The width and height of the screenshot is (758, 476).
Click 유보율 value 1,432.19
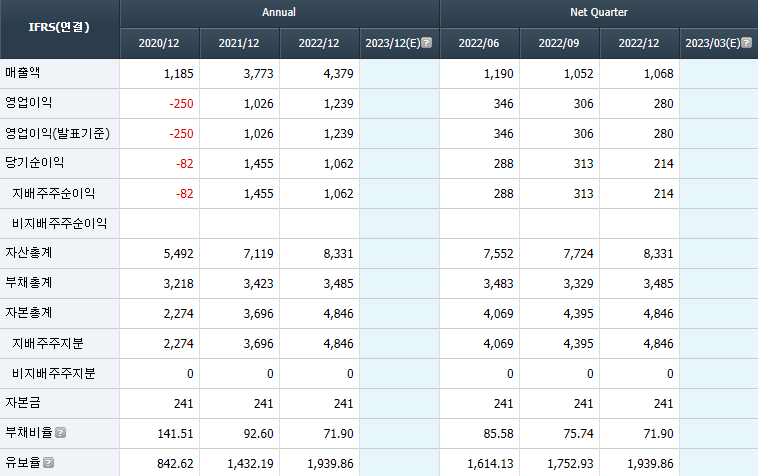point(250,463)
